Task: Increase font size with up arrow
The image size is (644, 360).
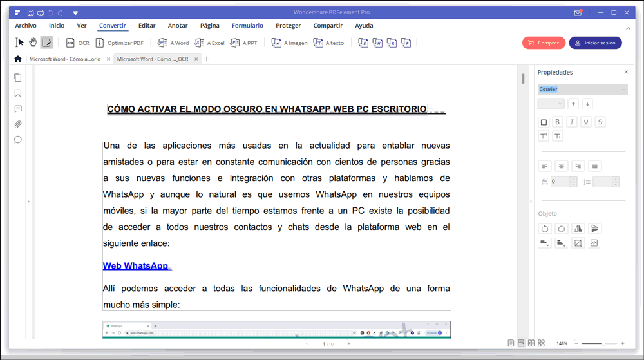Action: pyautogui.click(x=573, y=104)
